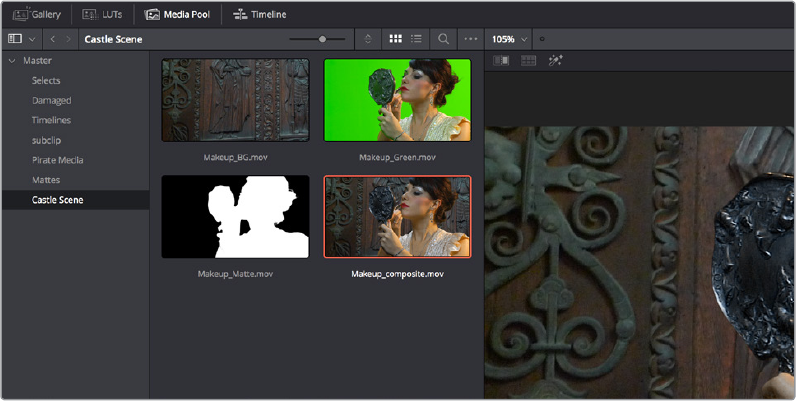Click the Makeup_composite.mov file name
The image size is (796, 401).
tap(397, 274)
